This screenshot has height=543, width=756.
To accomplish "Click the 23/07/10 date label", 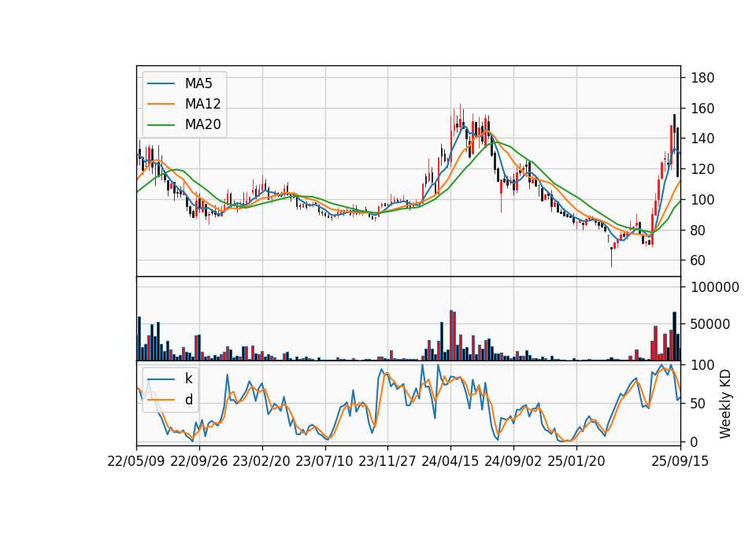I will point(324,461).
